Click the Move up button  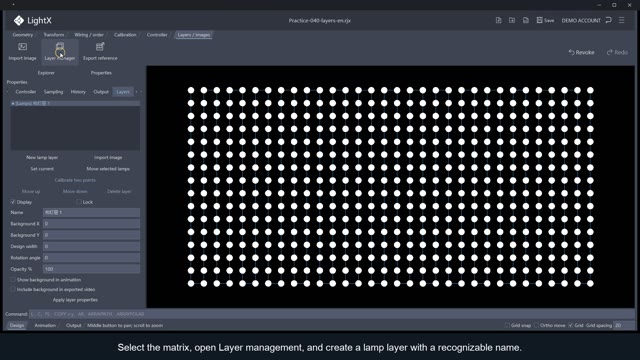coord(31,191)
